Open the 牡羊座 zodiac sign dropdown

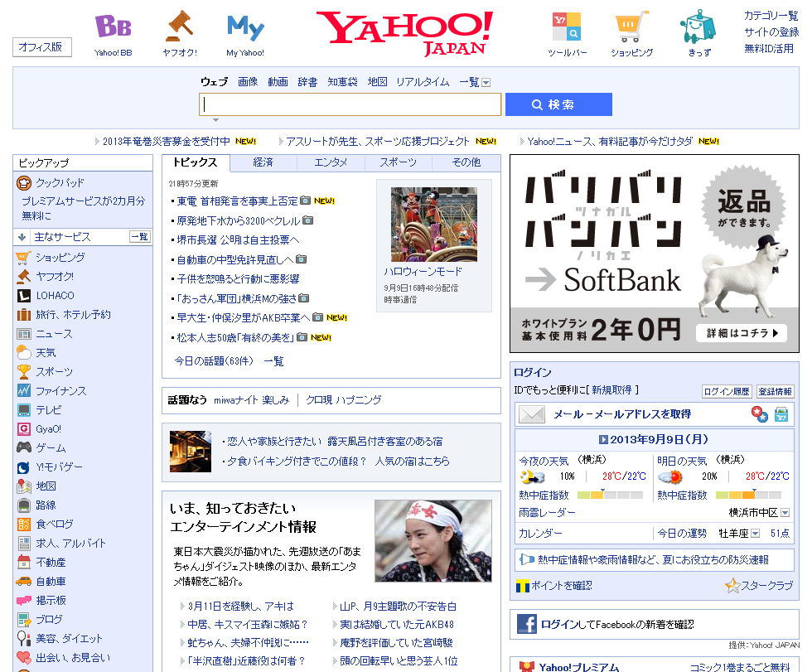[x=755, y=534]
